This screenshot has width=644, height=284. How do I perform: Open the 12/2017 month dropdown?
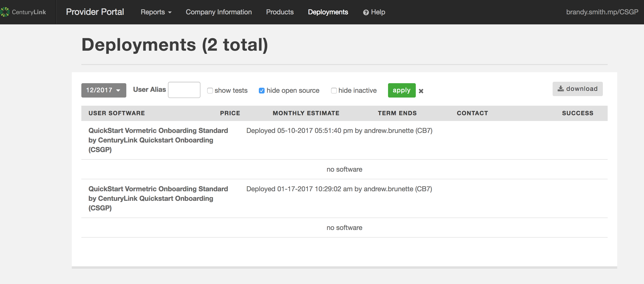(104, 90)
